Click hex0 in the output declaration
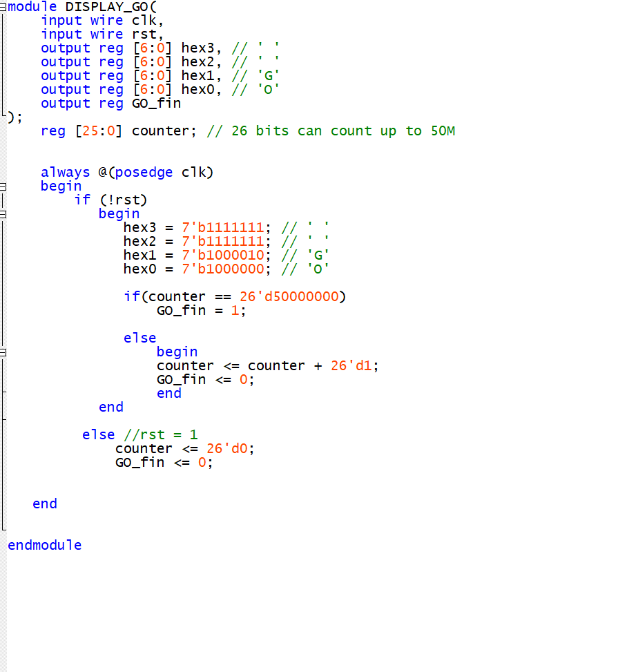 click(197, 90)
